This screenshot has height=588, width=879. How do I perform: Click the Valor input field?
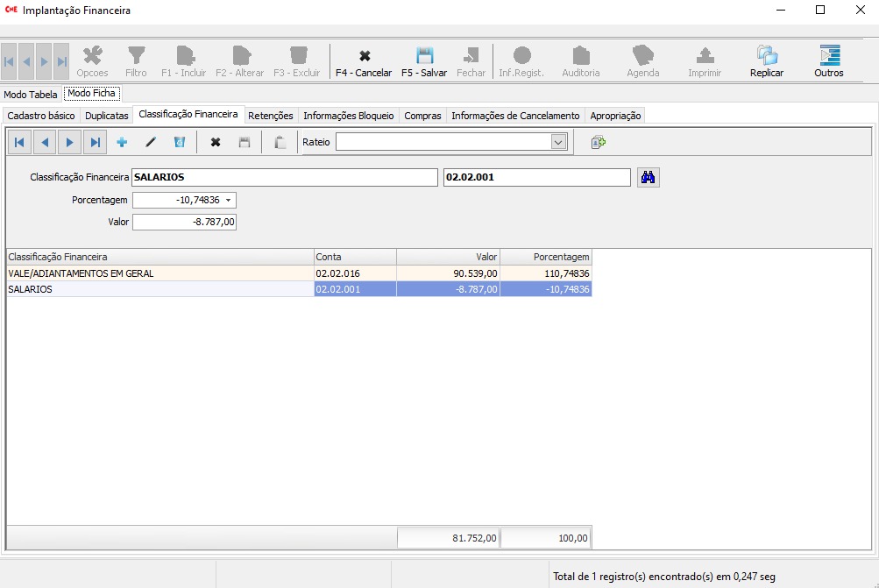[184, 223]
